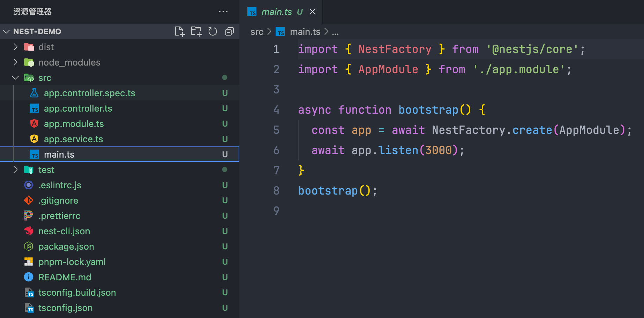Image resolution: width=644 pixels, height=318 pixels.
Task: Click on '@nestjs/core' string in line 1
Action: pyautogui.click(x=532, y=49)
